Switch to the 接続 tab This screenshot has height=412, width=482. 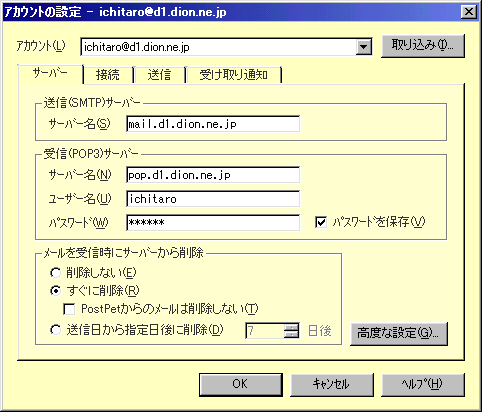coord(108,75)
